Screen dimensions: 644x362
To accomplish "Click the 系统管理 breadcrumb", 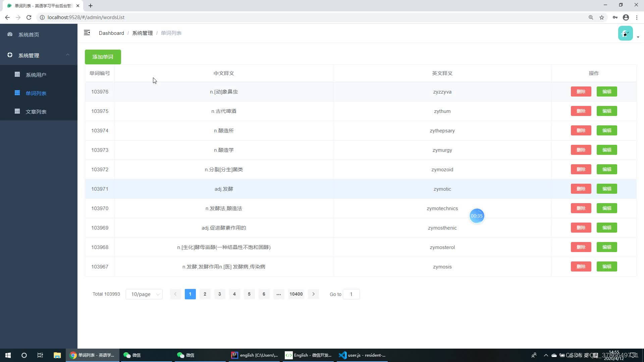I will click(x=142, y=33).
